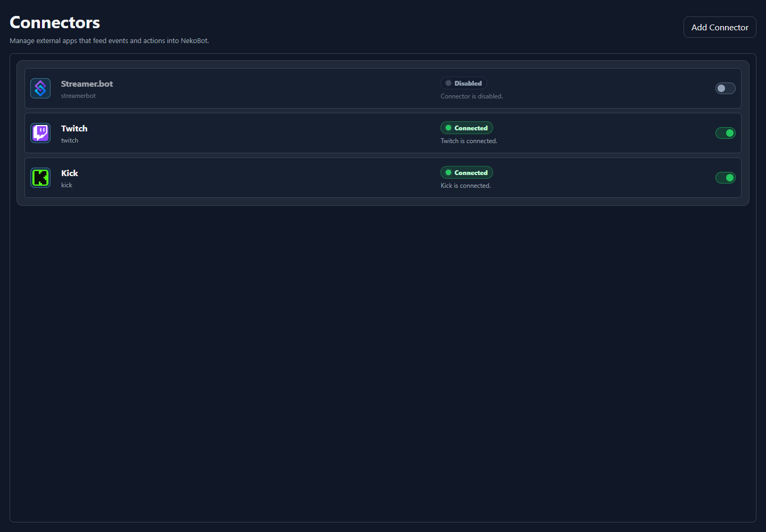Click the lowercase 'twitch' identifier text
The width and height of the screenshot is (766, 532).
tap(70, 140)
